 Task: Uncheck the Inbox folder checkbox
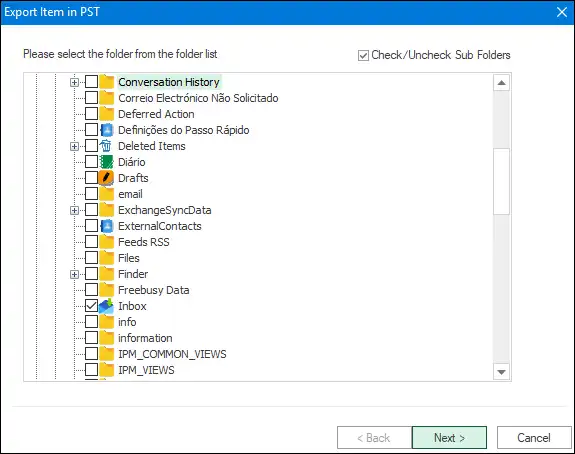tap(91, 306)
